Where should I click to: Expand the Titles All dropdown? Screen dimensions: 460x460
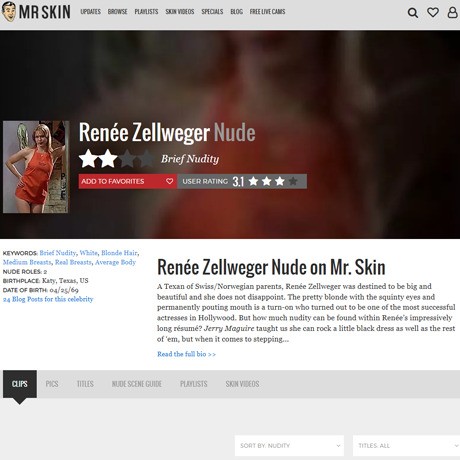(x=406, y=445)
